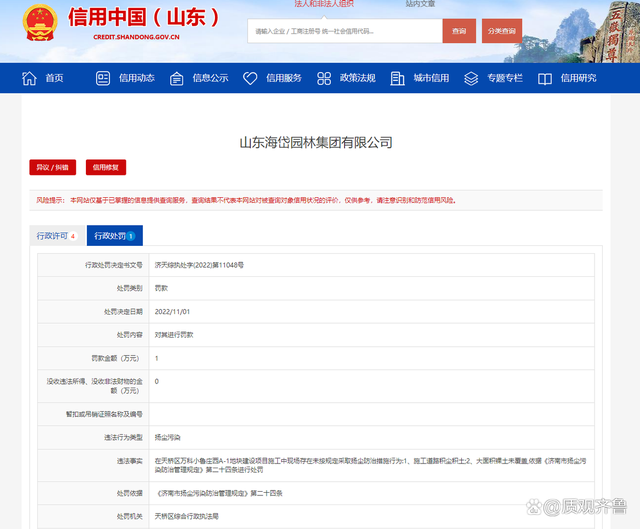This screenshot has width=640, height=529.
Task: Click the 政策法规 four-squares icon
Action: point(324,78)
